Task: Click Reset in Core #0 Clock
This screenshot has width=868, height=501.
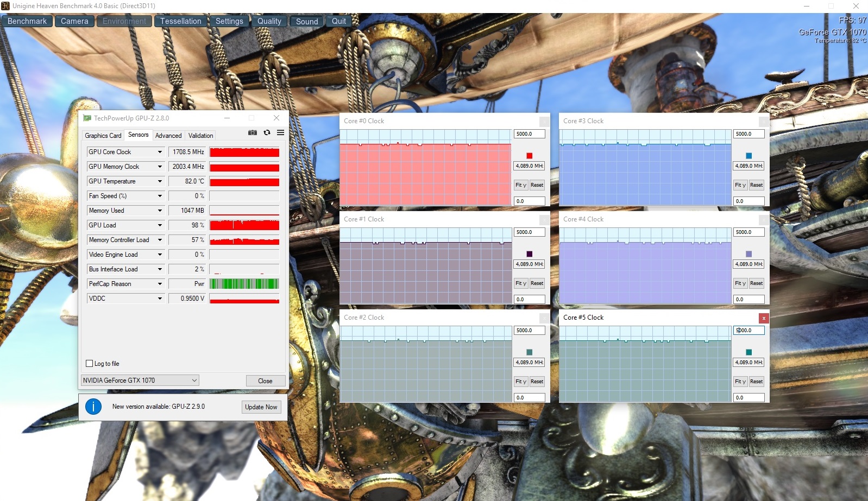Action: click(537, 185)
